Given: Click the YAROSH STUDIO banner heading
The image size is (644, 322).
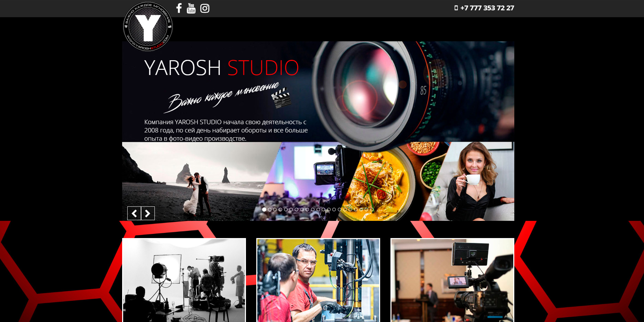Looking at the screenshot, I should pos(222,67).
